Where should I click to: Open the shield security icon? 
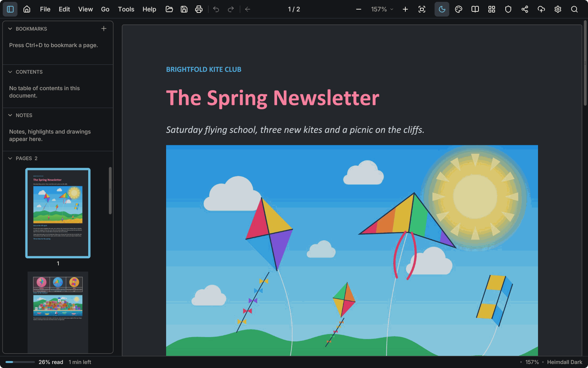508,9
